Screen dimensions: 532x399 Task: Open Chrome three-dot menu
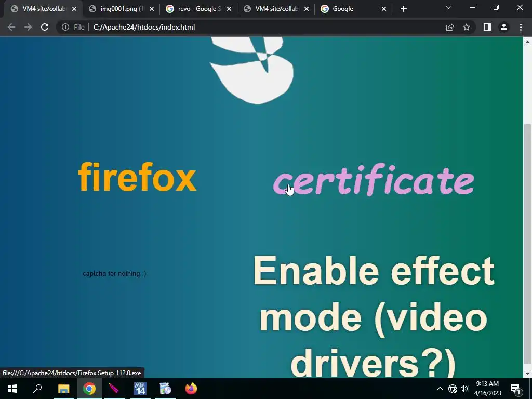pyautogui.click(x=521, y=27)
